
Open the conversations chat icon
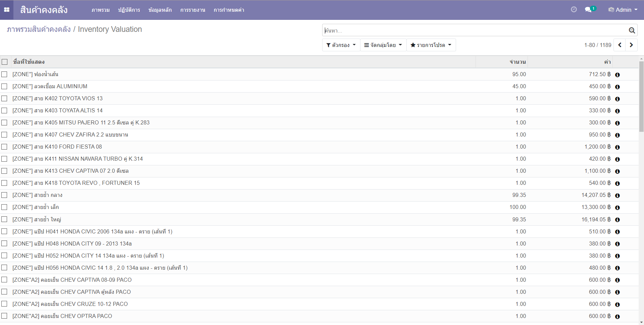tap(588, 10)
